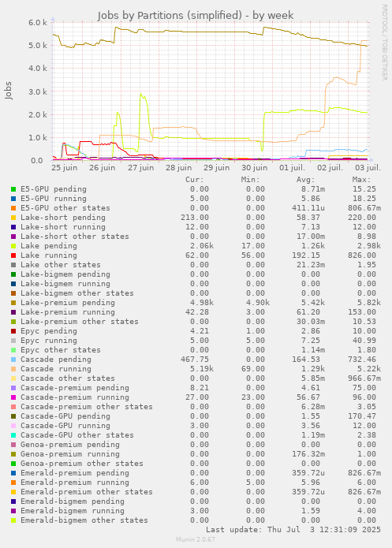Click the 27 juin x-axis date label

(x=140, y=168)
